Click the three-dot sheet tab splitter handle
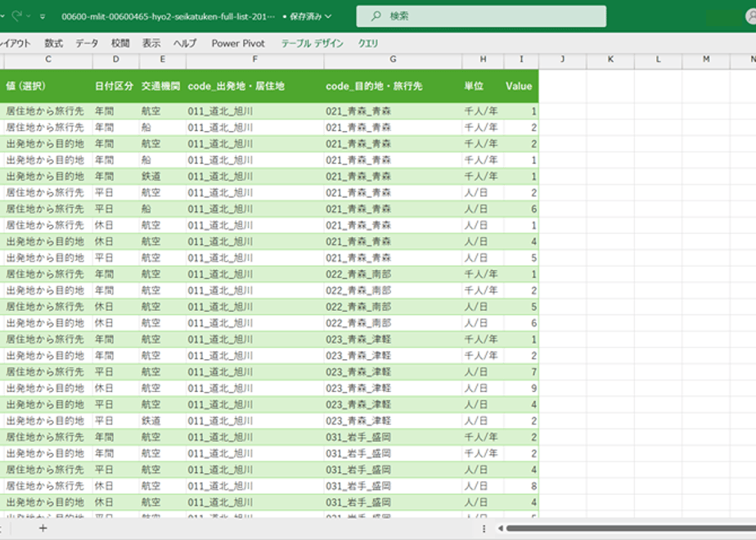This screenshot has height=540, width=756. pyautogui.click(x=484, y=529)
